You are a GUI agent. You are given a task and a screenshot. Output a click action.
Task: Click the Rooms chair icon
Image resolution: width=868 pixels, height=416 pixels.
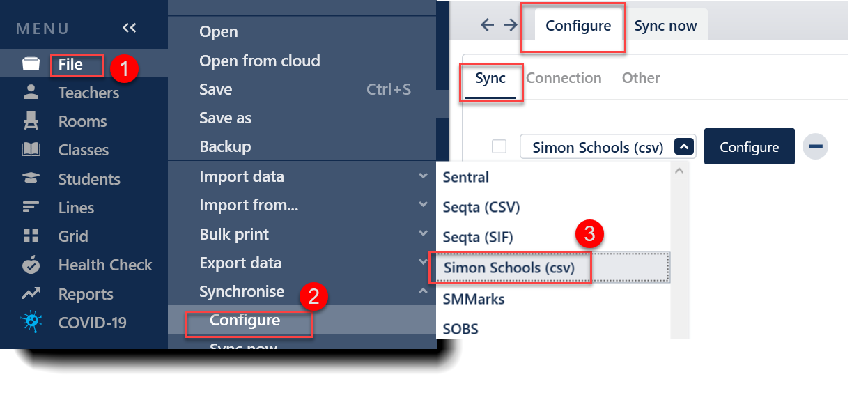click(31, 121)
